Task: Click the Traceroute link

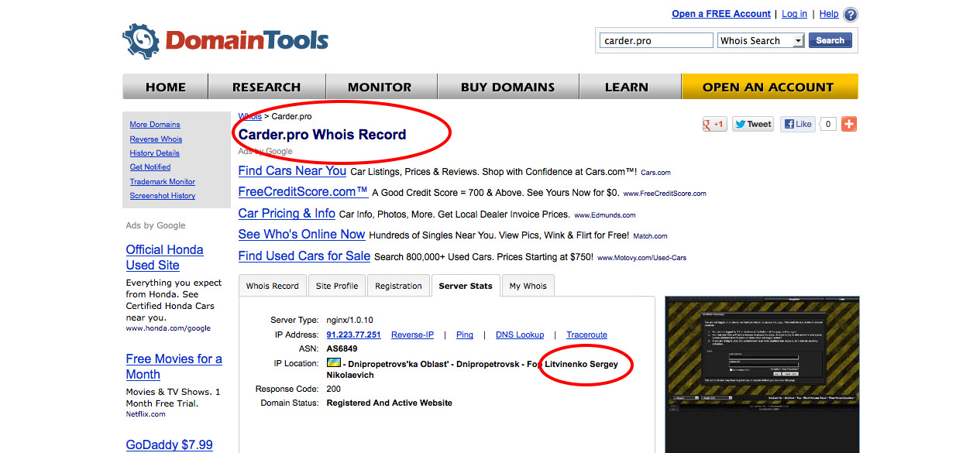Action: (x=586, y=335)
